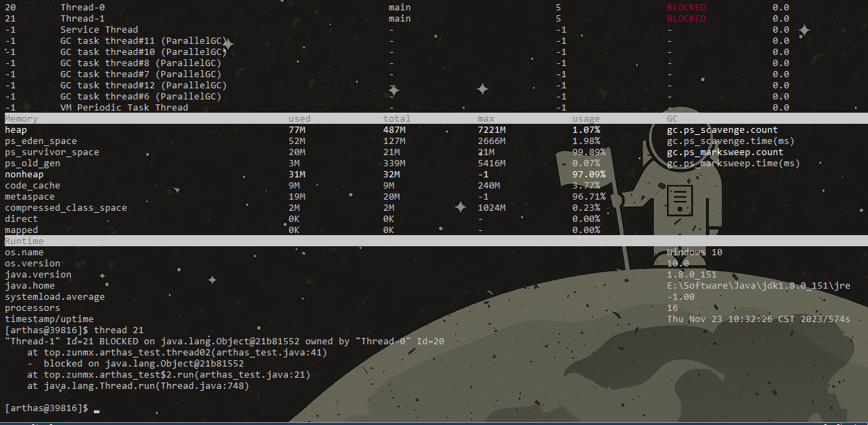Select the Thread-1 name in thread list

pos(83,19)
